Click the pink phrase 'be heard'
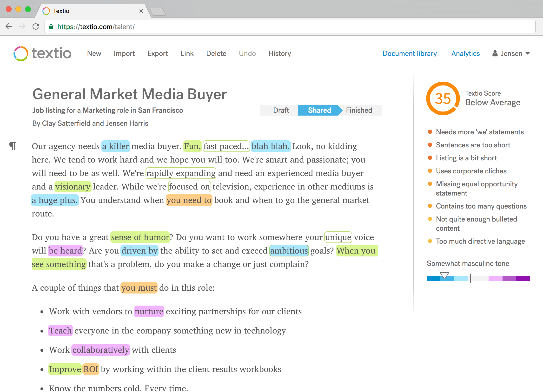 click(x=65, y=251)
